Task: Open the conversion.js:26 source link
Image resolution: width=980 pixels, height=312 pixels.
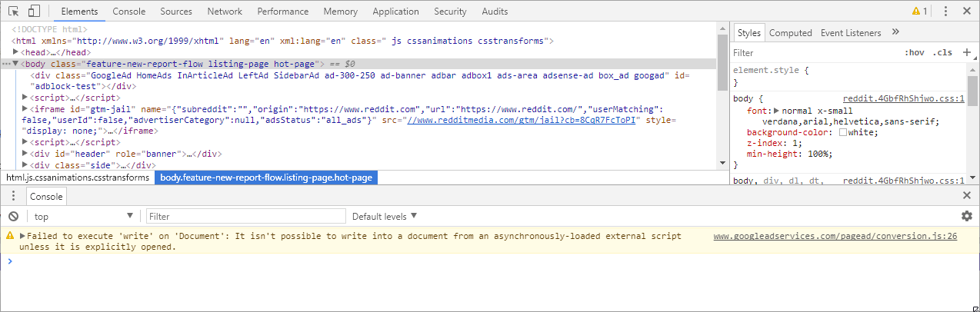Action: point(835,237)
